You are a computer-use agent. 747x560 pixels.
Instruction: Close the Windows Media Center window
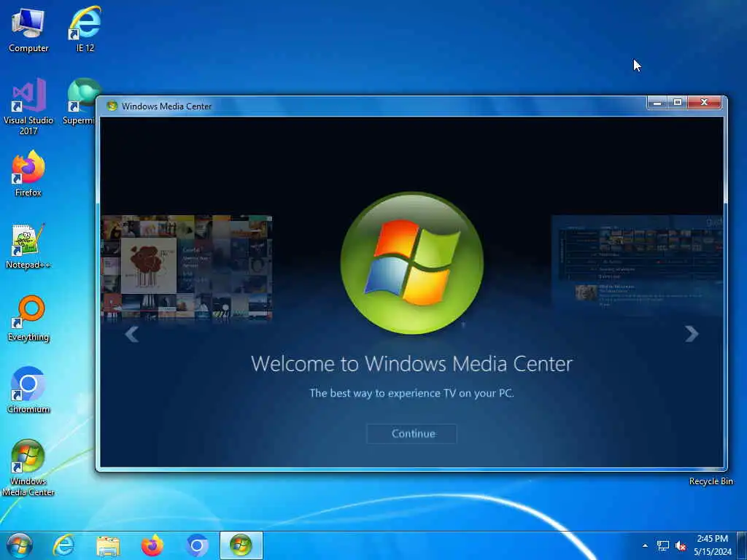[704, 102]
